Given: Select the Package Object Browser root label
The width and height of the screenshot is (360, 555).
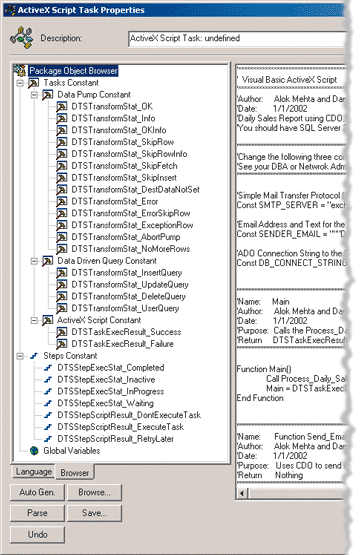Looking at the screenshot, I should 73,71.
